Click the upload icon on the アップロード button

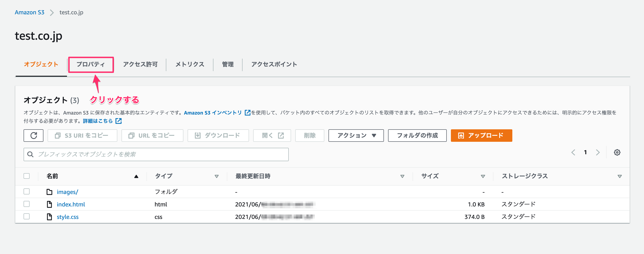tap(461, 136)
